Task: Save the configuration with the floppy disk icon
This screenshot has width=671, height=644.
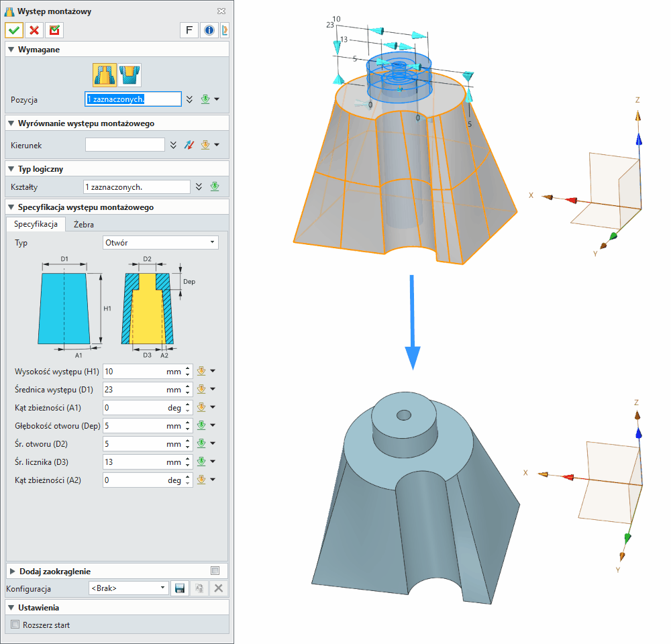Action: tap(180, 588)
